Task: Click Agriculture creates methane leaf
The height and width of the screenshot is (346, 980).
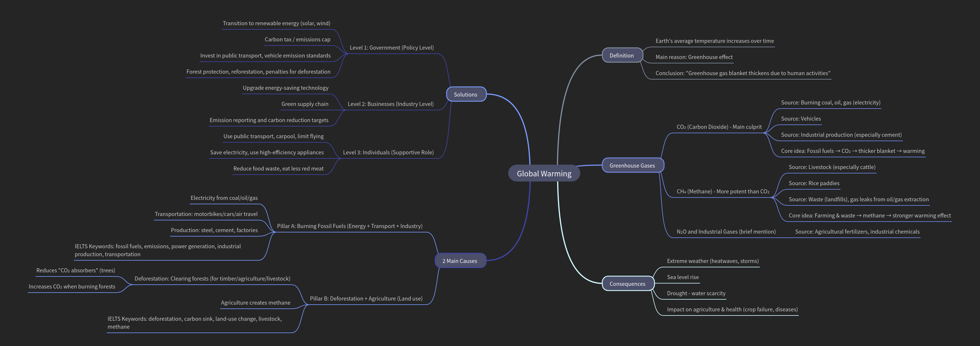Action: pyautogui.click(x=255, y=303)
